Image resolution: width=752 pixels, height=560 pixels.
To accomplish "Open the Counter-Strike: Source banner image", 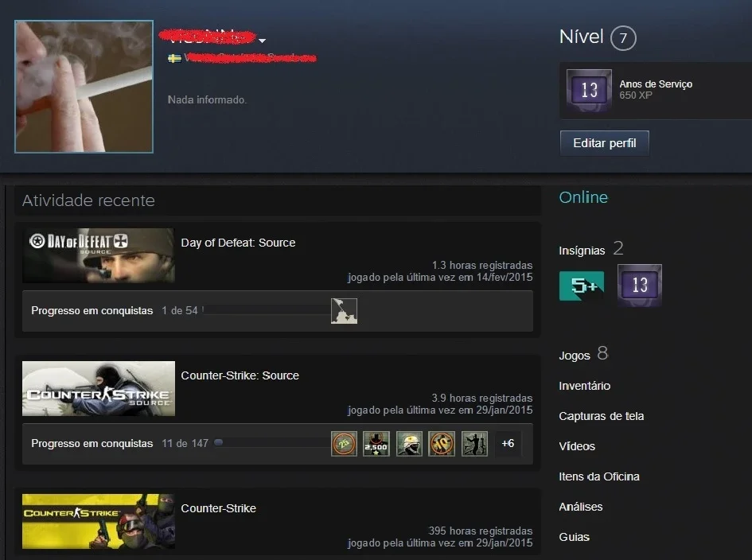I will (99, 388).
